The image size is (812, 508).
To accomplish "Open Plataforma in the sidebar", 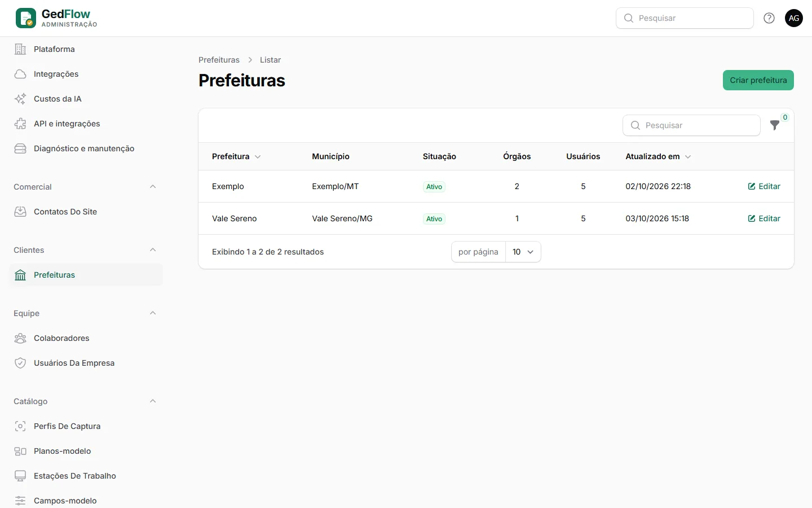I will click(x=86, y=49).
